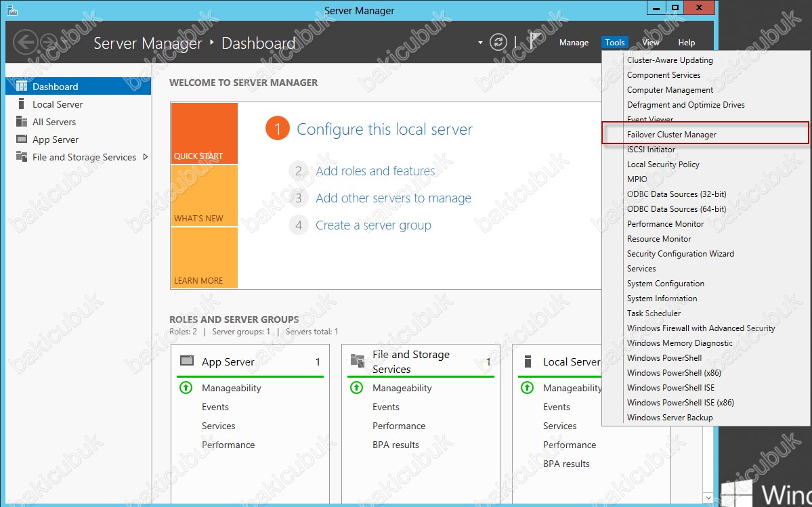
Task: Click the back navigation arrow
Action: [x=25, y=43]
